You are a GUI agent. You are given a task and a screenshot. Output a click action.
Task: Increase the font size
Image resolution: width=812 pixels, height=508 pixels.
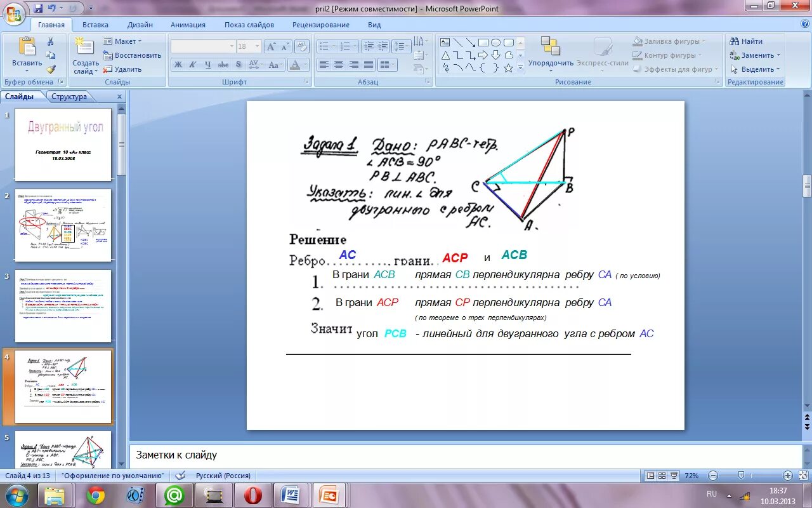point(271,46)
